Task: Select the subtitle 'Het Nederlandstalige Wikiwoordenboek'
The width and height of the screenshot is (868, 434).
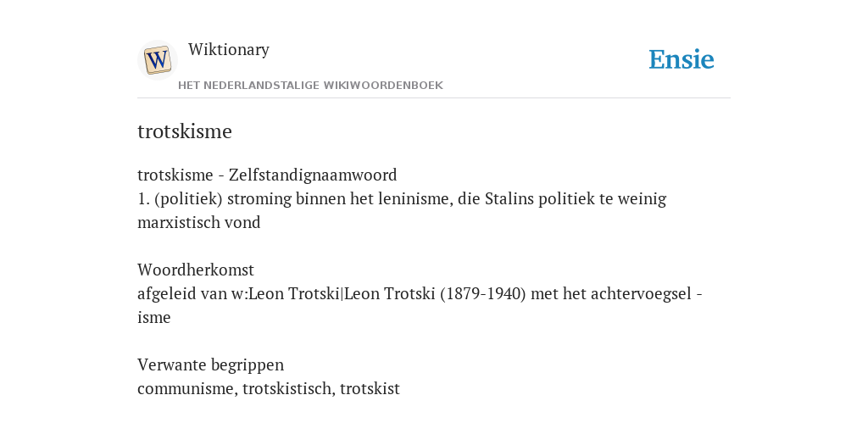Action: [310, 86]
